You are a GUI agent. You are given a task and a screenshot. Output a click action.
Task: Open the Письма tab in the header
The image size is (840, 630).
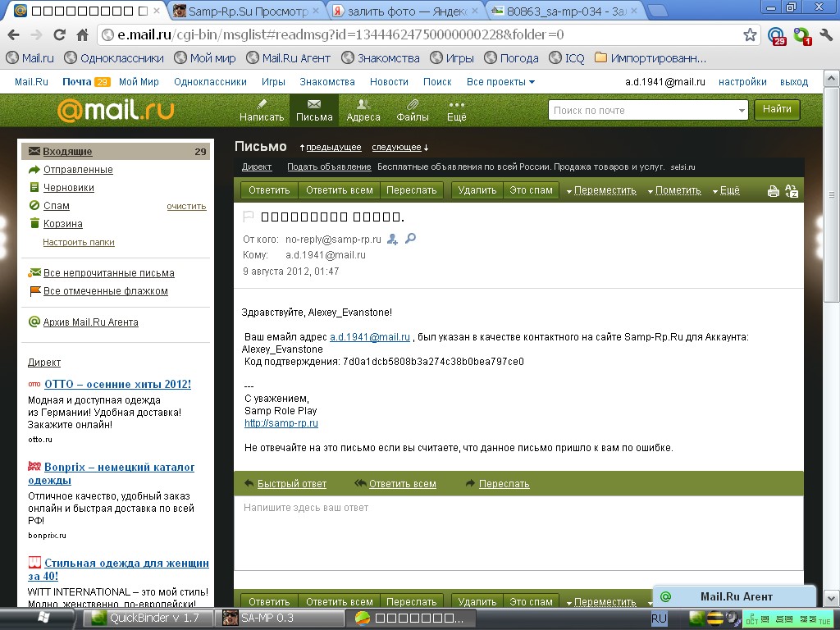[314, 111]
